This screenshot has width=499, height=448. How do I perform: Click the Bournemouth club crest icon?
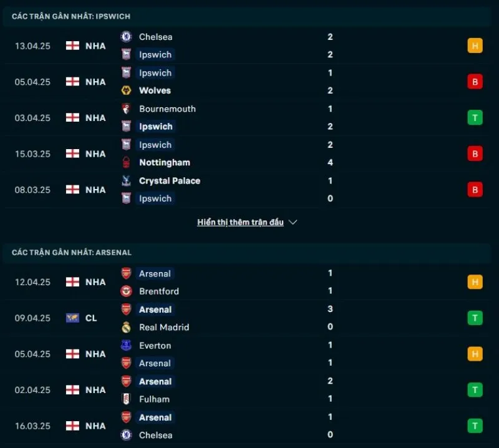tap(126, 109)
